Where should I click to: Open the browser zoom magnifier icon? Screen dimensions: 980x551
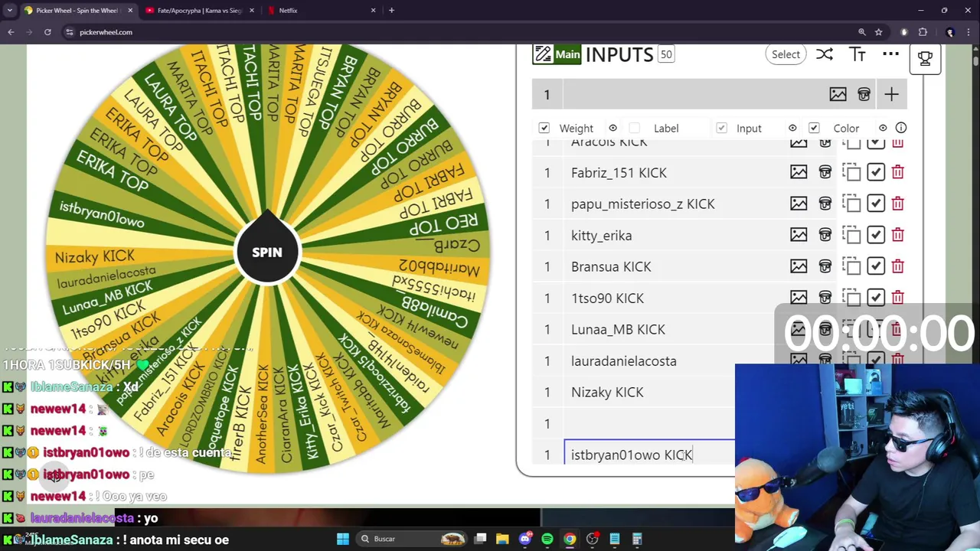(x=861, y=32)
